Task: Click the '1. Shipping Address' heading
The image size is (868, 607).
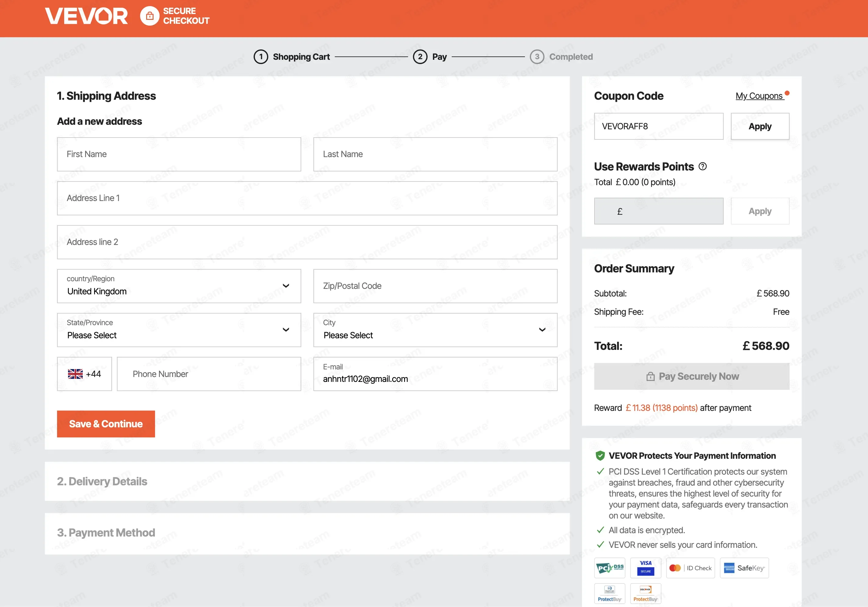Action: click(x=106, y=96)
